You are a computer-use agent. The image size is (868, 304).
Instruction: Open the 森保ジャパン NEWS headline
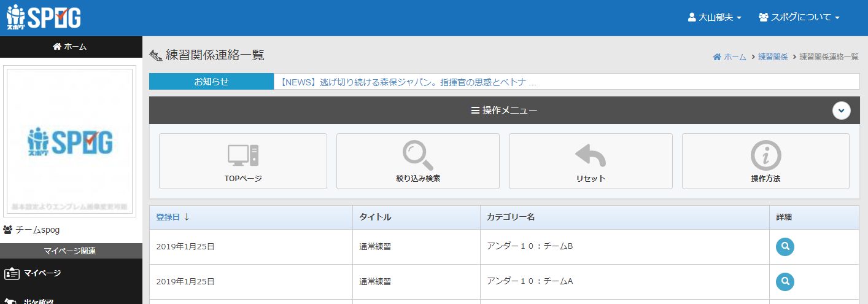pyautogui.click(x=408, y=82)
